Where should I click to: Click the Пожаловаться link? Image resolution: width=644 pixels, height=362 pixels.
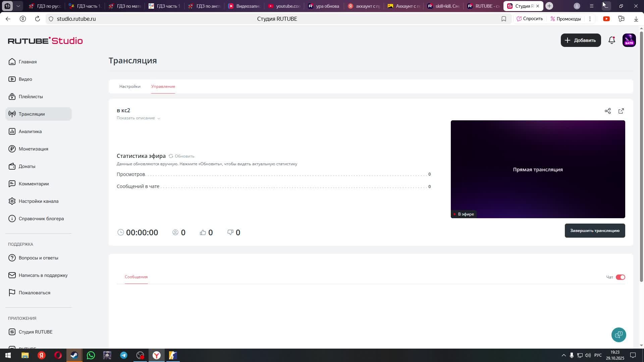[39, 293]
